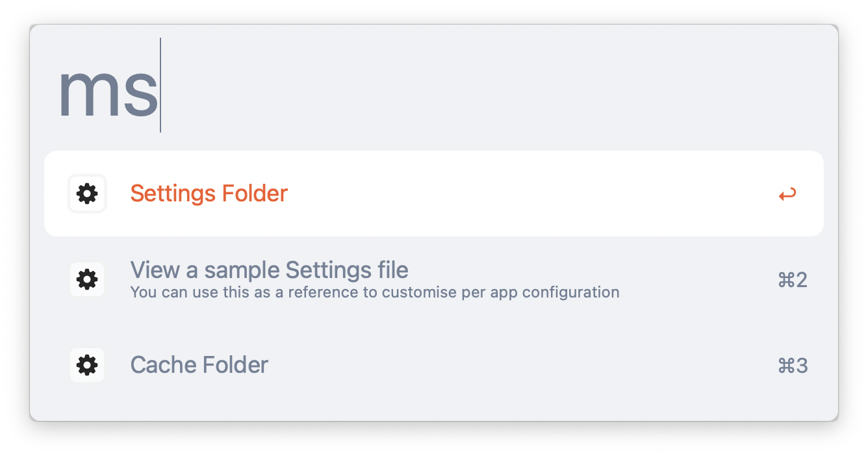
Task: Click the typed "ms" query text
Action: pos(108,92)
